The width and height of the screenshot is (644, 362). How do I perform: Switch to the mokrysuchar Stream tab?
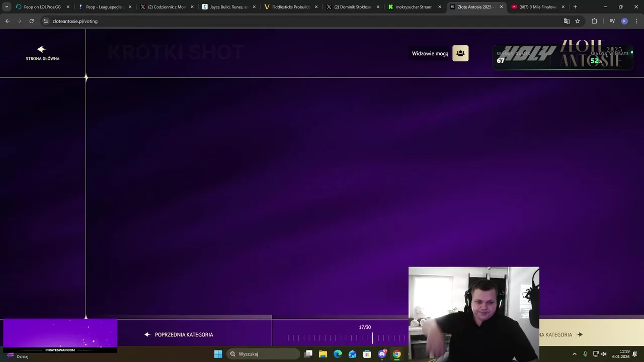[x=414, y=7]
